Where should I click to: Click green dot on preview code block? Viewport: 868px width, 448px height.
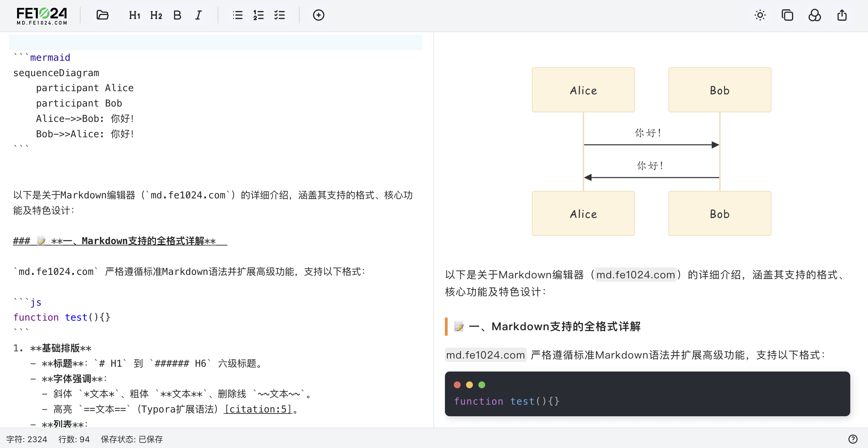point(482,385)
